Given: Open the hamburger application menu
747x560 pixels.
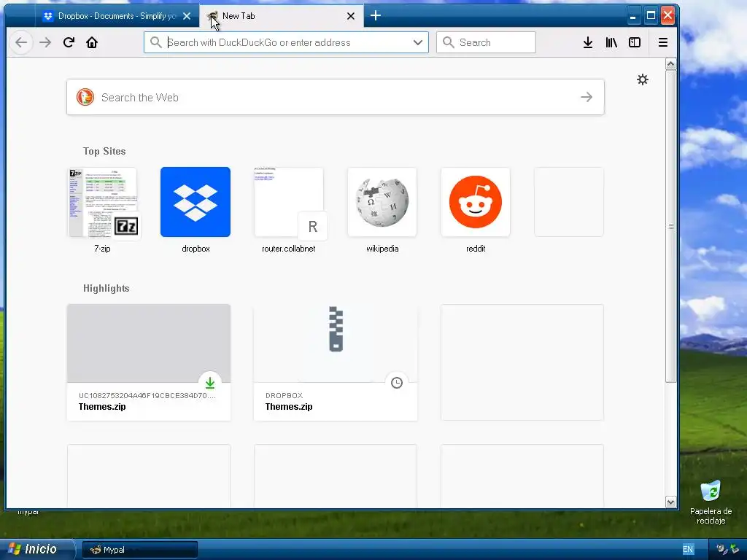Looking at the screenshot, I should coord(662,42).
